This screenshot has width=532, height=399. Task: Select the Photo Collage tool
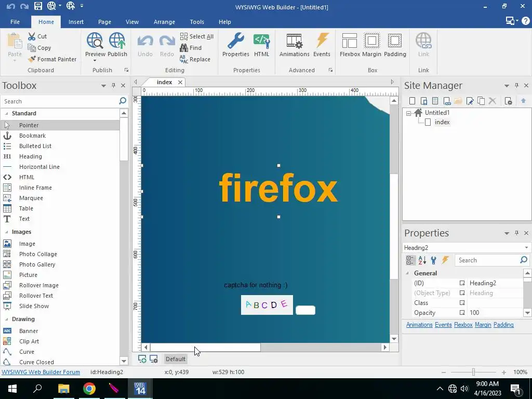pos(60,254)
